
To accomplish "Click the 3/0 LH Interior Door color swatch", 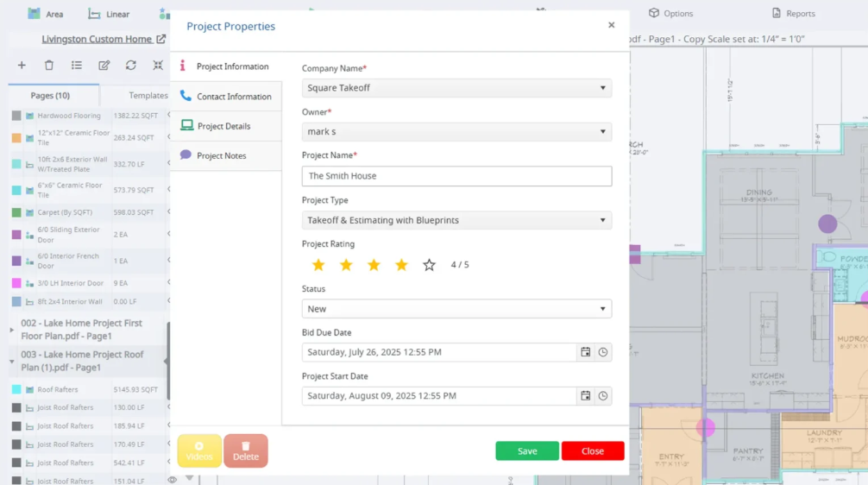I will pos(16,283).
